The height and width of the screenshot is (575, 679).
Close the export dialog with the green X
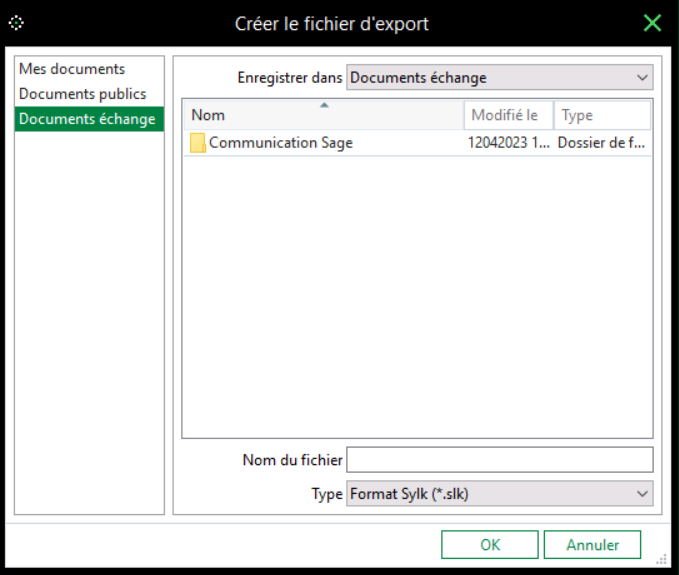[x=652, y=22]
